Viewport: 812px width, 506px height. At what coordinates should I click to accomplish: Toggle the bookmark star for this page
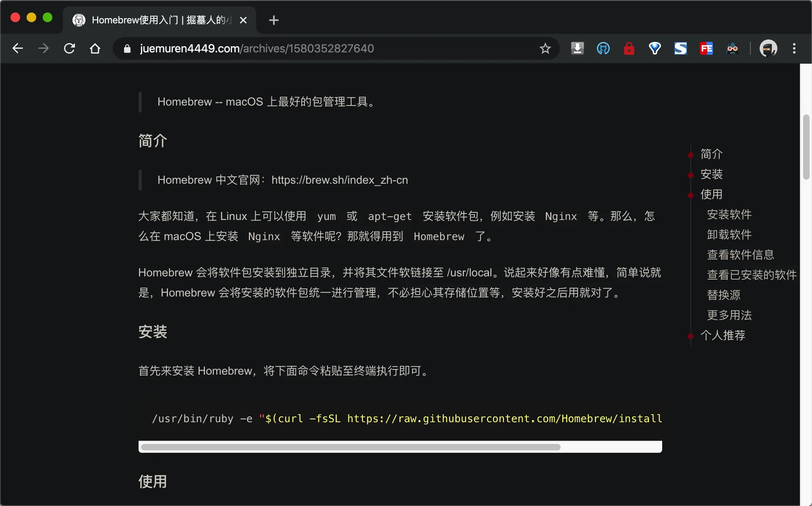[545, 48]
